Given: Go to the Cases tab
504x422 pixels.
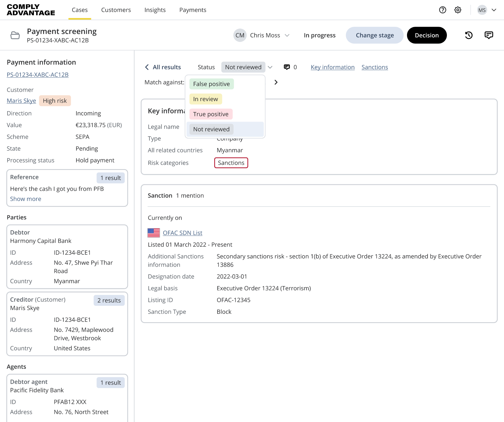Looking at the screenshot, I should pos(79,10).
